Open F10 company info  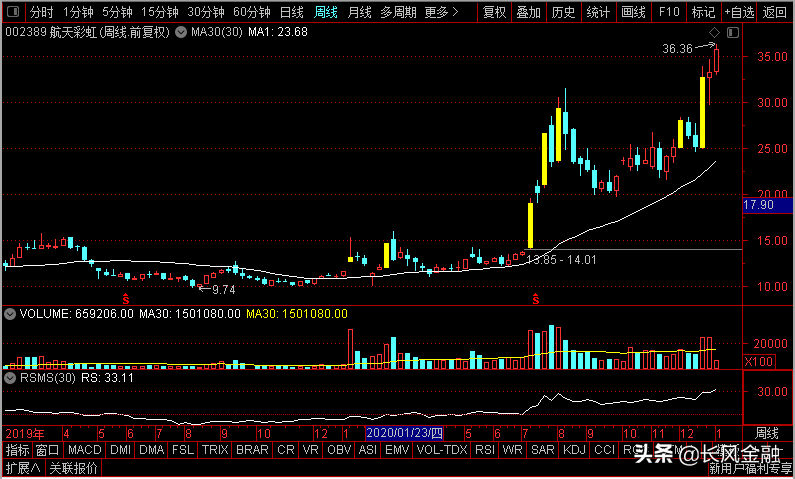pos(668,12)
